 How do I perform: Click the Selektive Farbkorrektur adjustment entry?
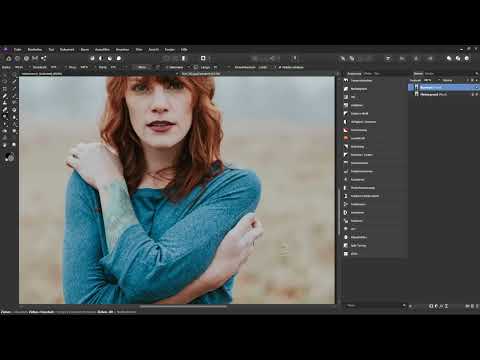tap(375, 196)
